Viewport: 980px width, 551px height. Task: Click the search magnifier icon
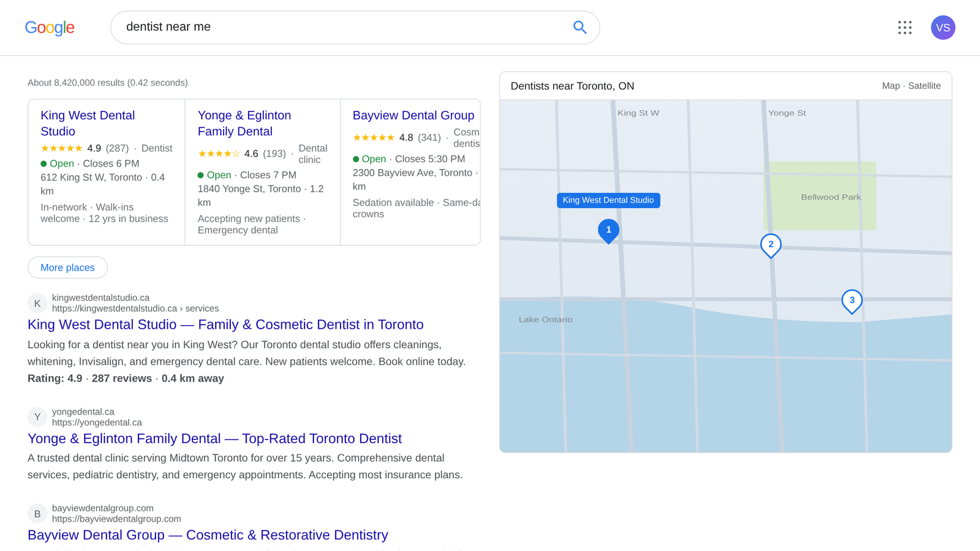579,27
